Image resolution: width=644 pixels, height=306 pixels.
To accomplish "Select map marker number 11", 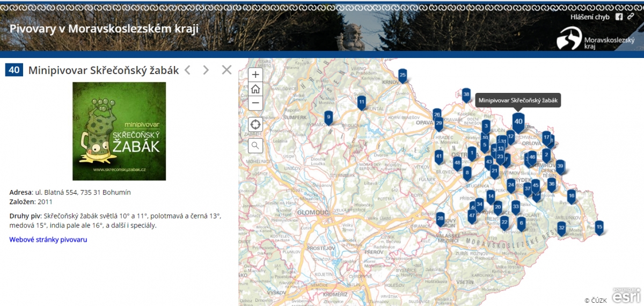I will [362, 102].
